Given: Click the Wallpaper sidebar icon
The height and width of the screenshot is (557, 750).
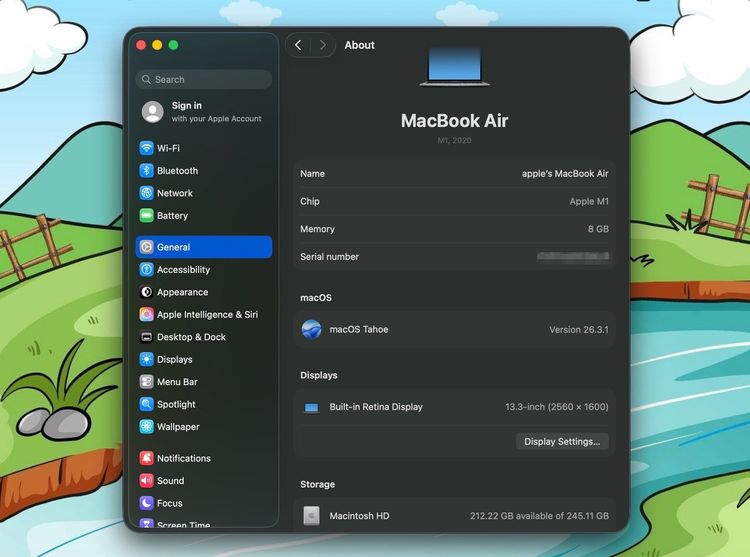Looking at the screenshot, I should coord(146,426).
